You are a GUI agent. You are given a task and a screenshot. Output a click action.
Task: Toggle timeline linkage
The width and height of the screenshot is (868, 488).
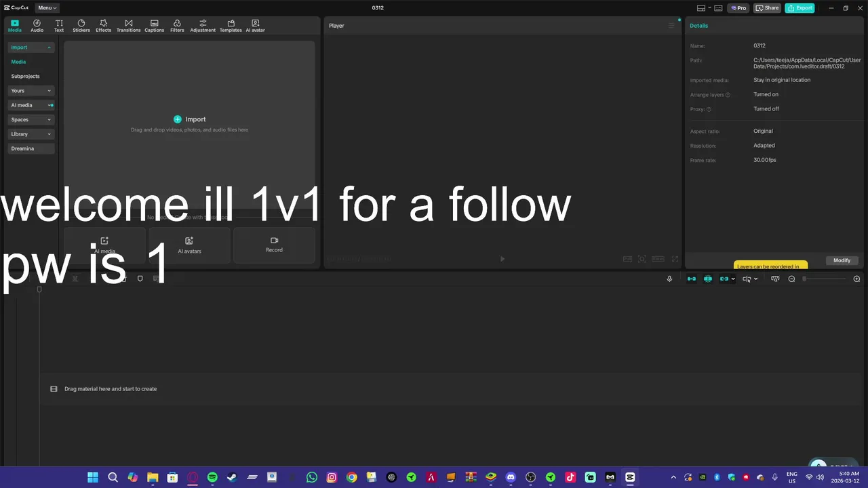tap(724, 279)
